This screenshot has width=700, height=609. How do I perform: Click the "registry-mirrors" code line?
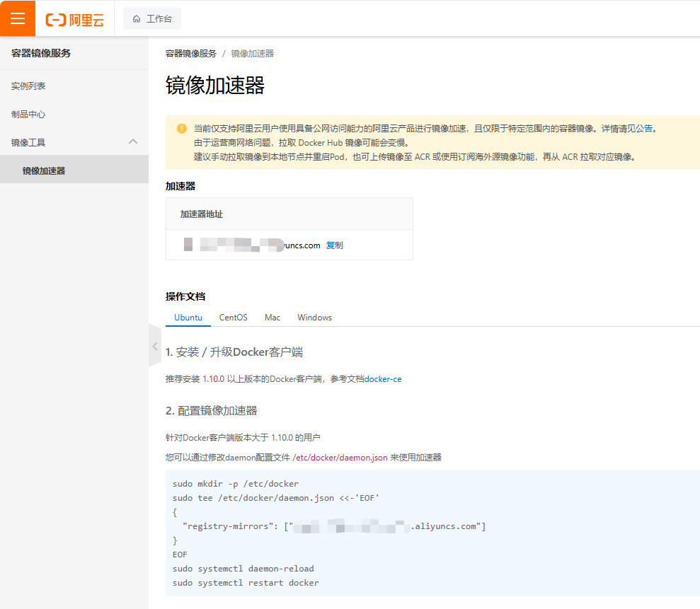pos(334,526)
